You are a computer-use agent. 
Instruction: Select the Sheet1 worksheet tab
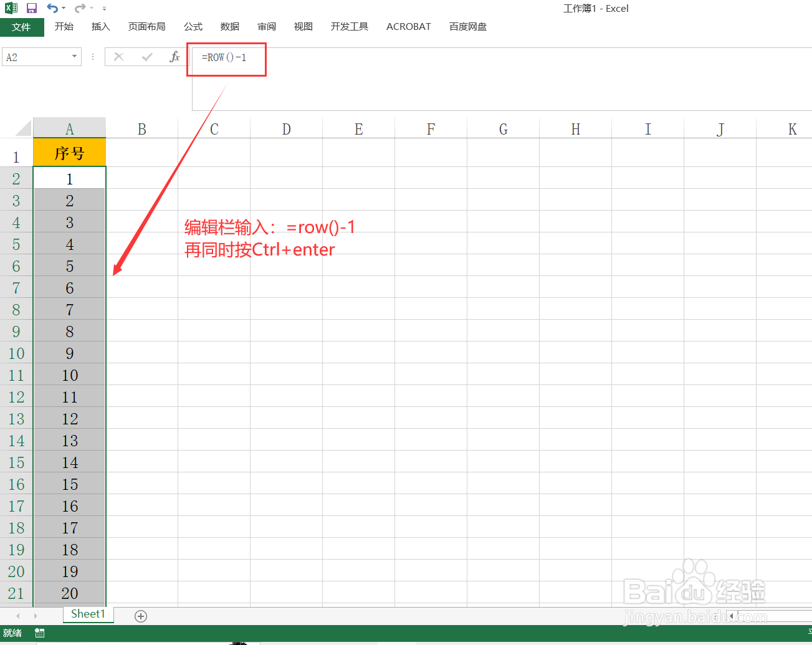tap(88, 614)
